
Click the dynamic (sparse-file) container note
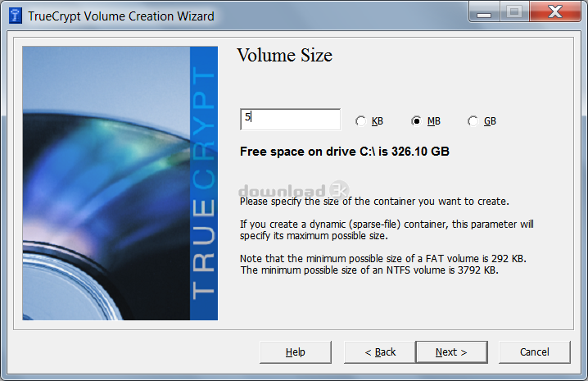click(x=387, y=229)
